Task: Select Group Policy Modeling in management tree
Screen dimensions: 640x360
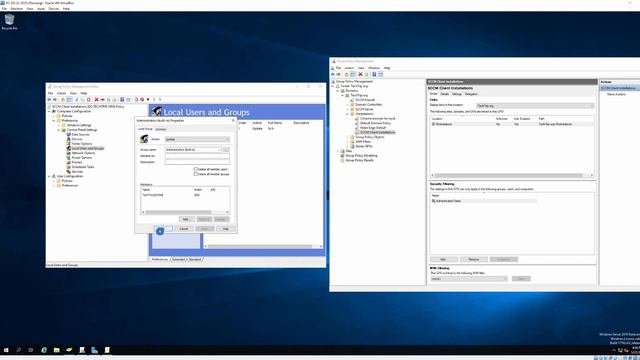Action: pos(361,156)
